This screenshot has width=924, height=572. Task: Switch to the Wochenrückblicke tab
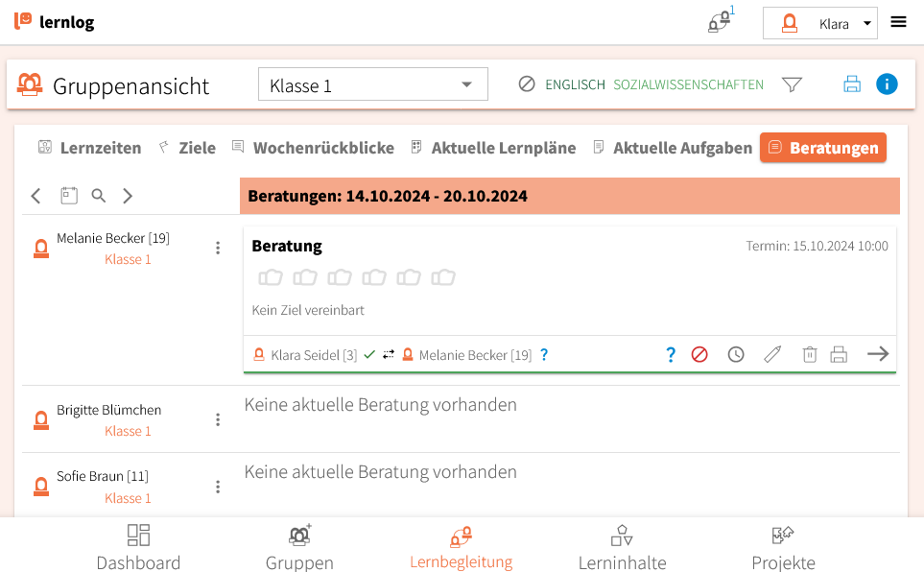(x=313, y=148)
